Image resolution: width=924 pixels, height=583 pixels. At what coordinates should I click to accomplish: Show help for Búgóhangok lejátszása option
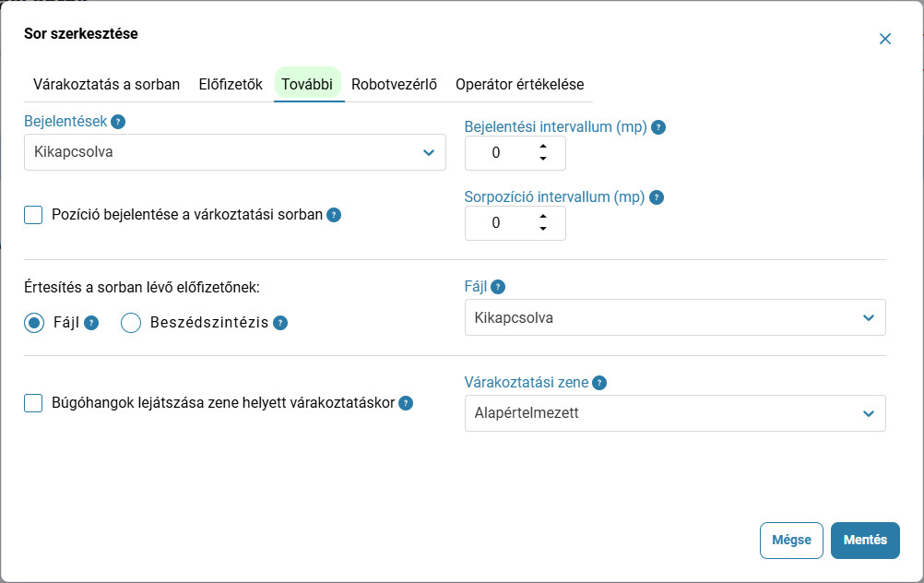(406, 403)
